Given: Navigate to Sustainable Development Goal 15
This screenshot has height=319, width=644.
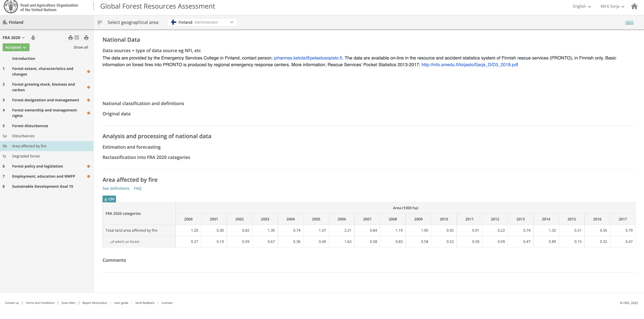Looking at the screenshot, I should [42, 186].
